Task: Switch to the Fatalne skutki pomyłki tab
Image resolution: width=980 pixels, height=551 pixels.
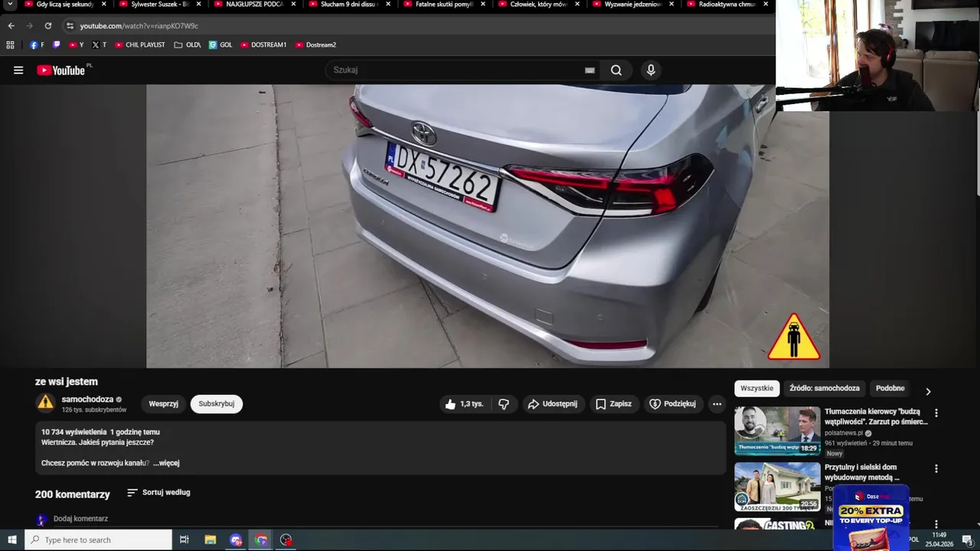Action: [445, 5]
